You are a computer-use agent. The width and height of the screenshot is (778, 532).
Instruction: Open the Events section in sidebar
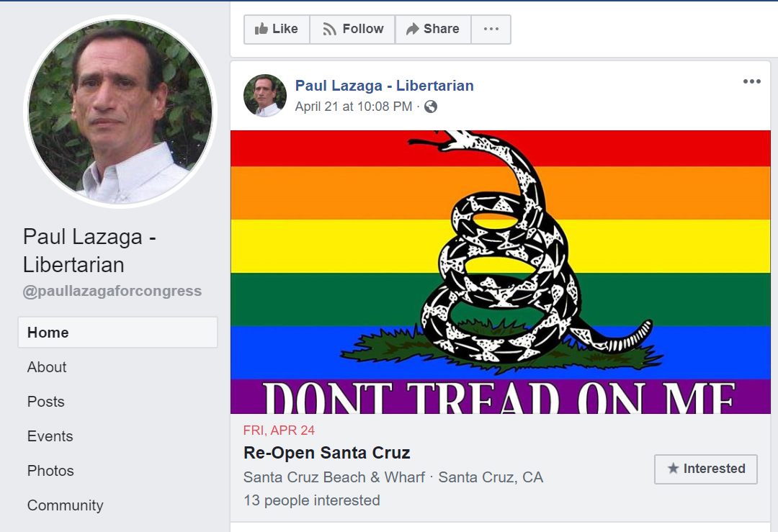tap(50, 436)
